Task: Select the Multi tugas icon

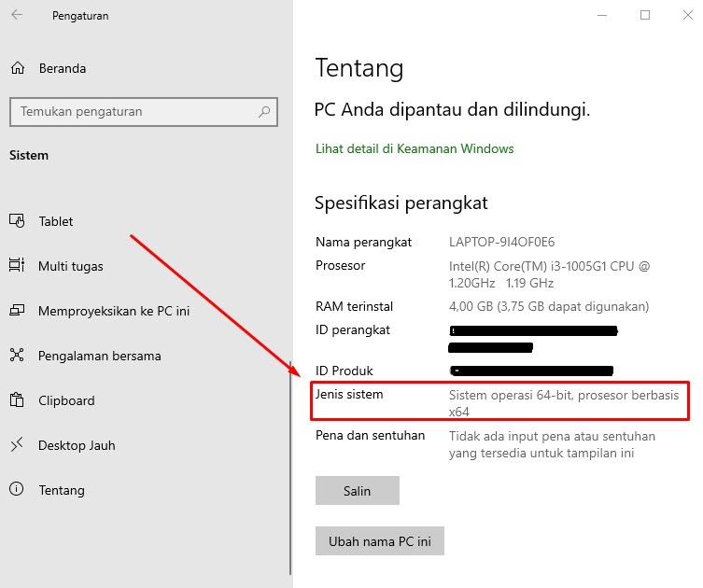Action: (17, 265)
